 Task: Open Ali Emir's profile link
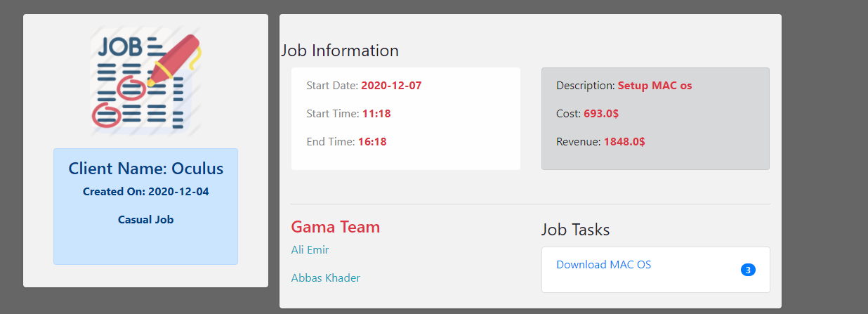[x=310, y=250]
